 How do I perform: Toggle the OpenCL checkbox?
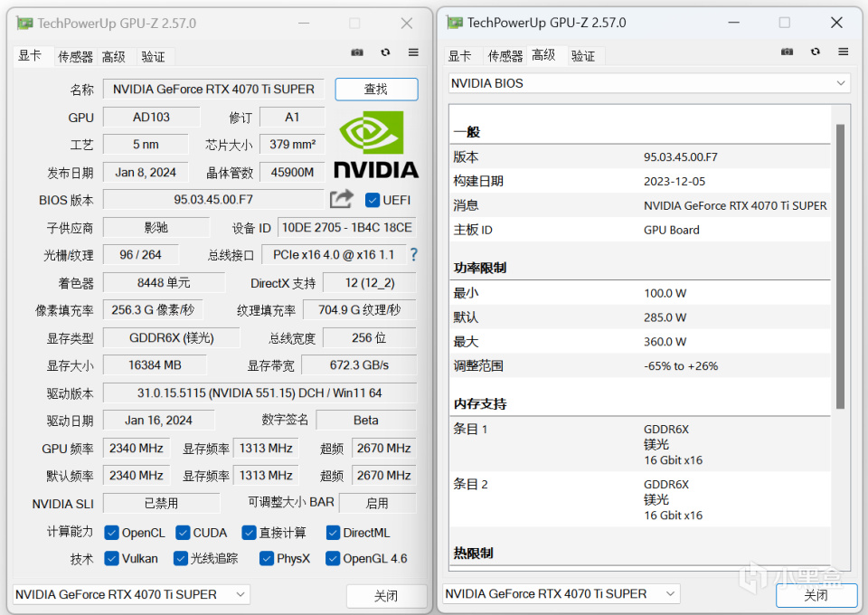[111, 533]
